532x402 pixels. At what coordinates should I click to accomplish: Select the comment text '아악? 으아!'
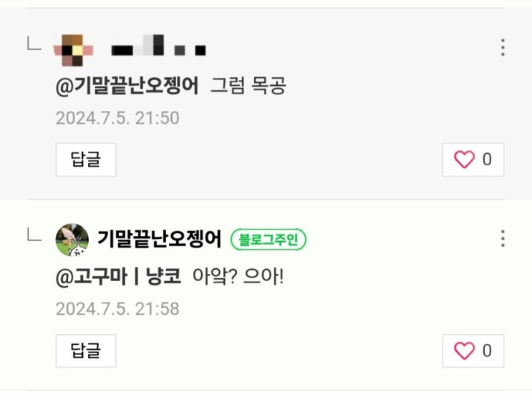pyautogui.click(x=238, y=276)
